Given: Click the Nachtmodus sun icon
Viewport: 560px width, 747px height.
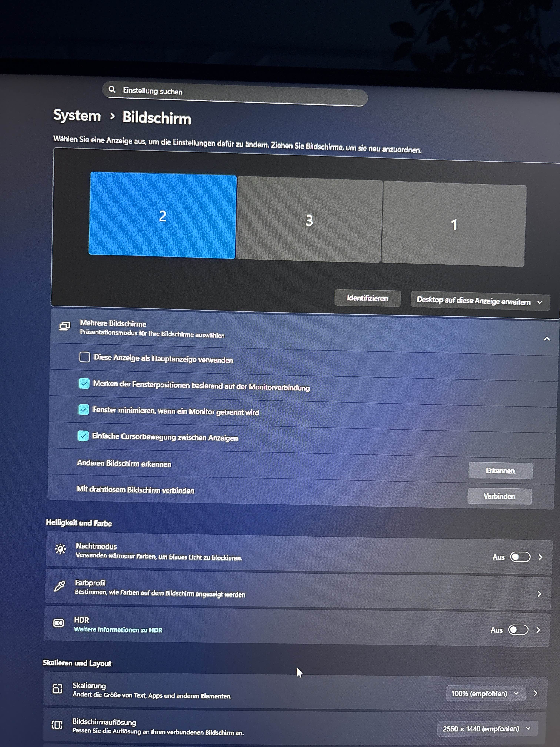Looking at the screenshot, I should [x=60, y=549].
